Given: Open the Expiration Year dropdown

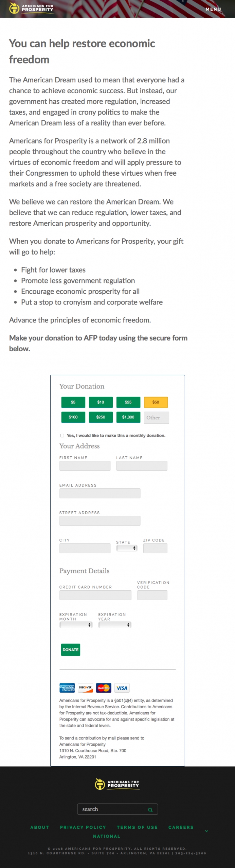Looking at the screenshot, I should click(x=115, y=625).
